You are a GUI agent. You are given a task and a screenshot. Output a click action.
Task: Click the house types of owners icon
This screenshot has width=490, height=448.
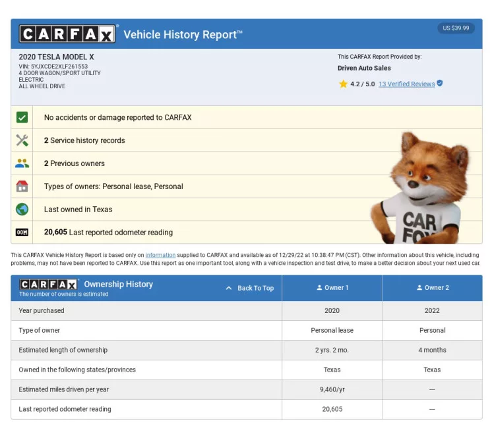pos(22,186)
